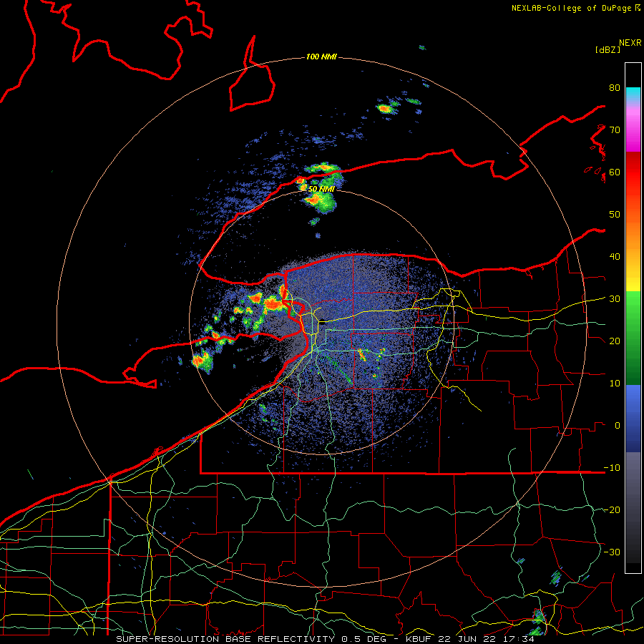This screenshot has width=644, height=644.
Task: Click the 22 JUN 22 17:34 timestamp
Action: [x=487, y=639]
